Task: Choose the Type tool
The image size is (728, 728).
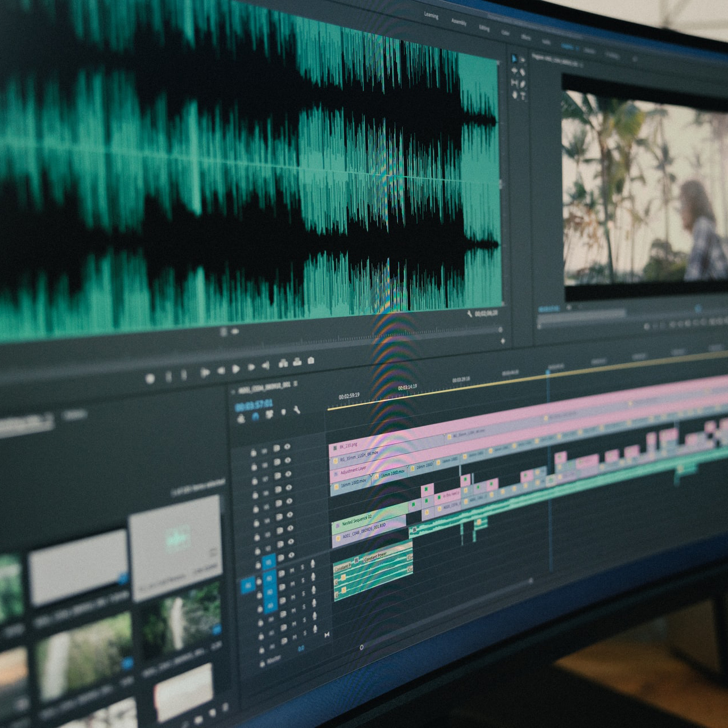Action: tap(523, 97)
